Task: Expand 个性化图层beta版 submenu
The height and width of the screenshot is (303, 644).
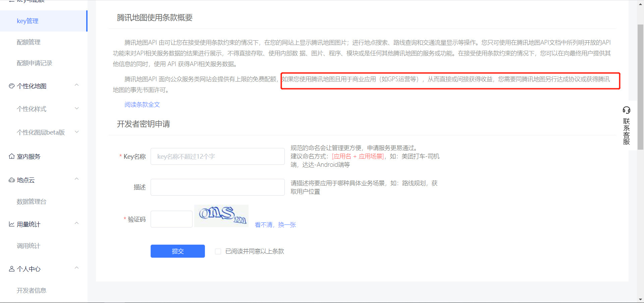Action: [76, 132]
